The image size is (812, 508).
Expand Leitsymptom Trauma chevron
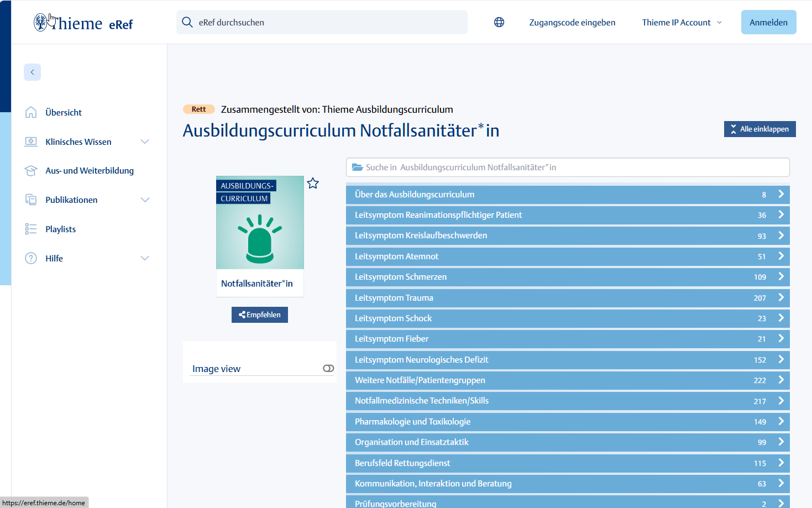(781, 297)
